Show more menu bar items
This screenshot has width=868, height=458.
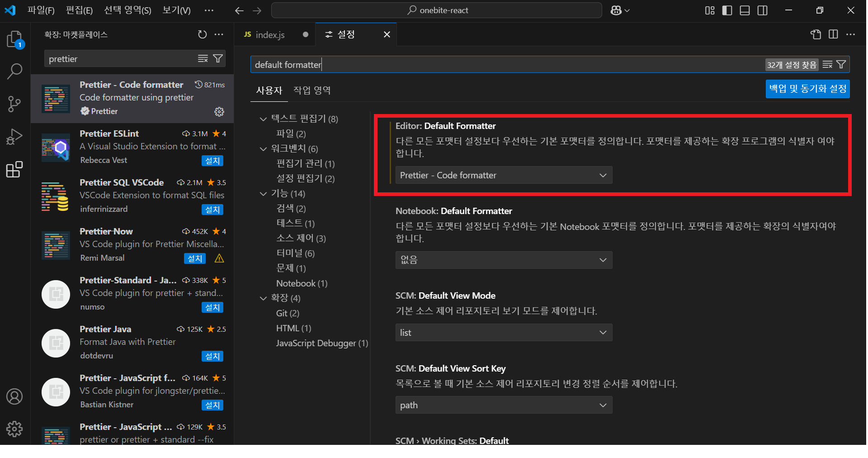pos(209,10)
